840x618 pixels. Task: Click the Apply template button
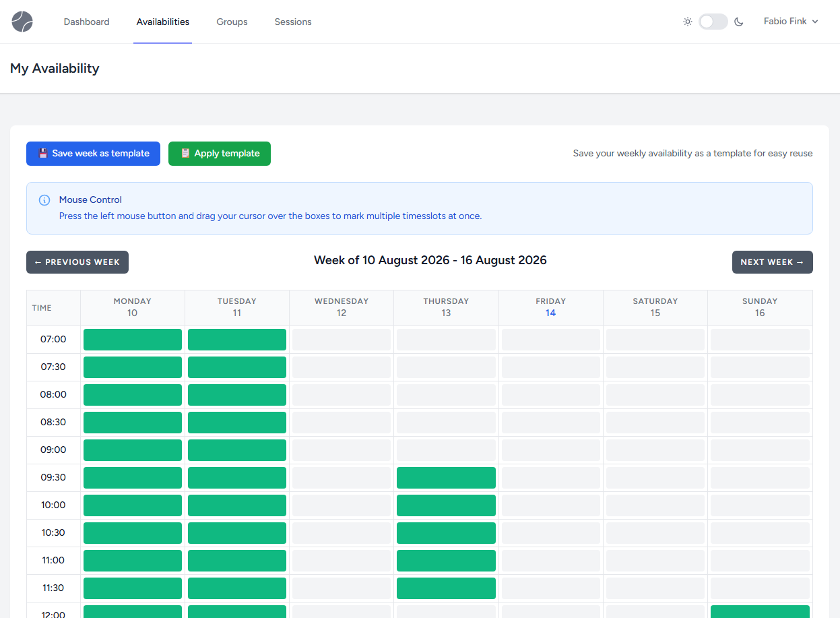point(220,154)
